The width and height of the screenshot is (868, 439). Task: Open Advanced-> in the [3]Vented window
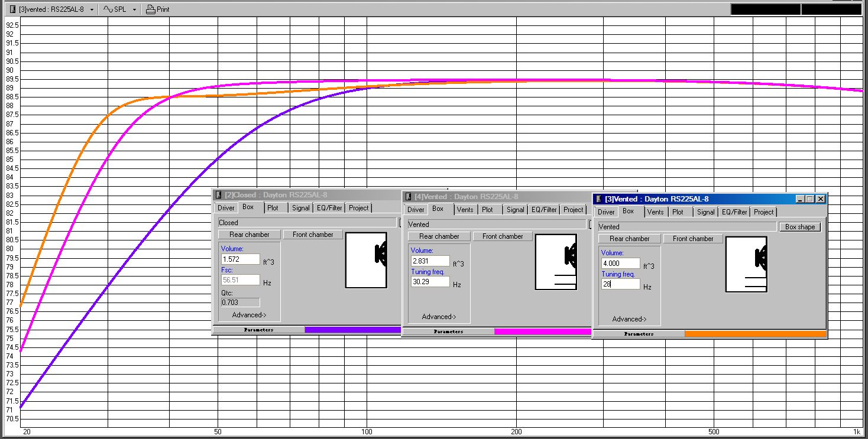(x=629, y=319)
